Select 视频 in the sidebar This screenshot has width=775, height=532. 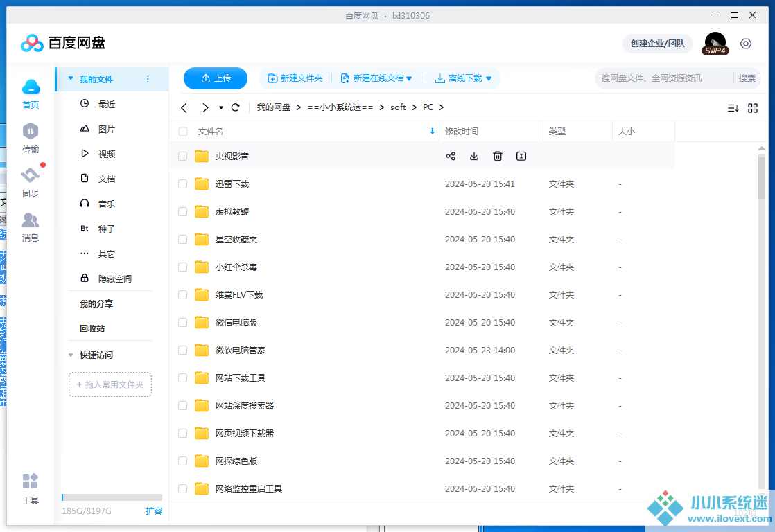point(106,154)
